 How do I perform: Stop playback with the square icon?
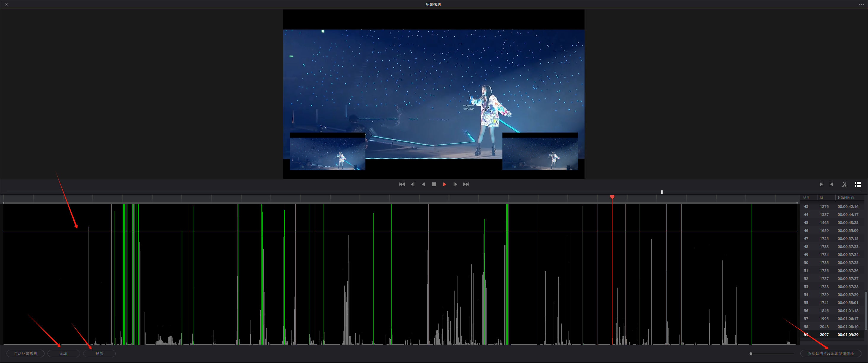pyautogui.click(x=434, y=184)
